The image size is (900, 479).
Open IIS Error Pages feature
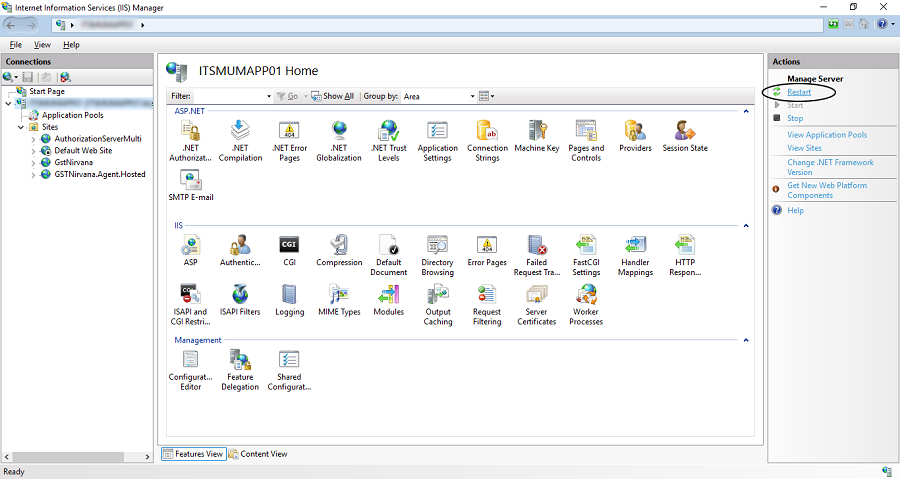click(x=487, y=251)
